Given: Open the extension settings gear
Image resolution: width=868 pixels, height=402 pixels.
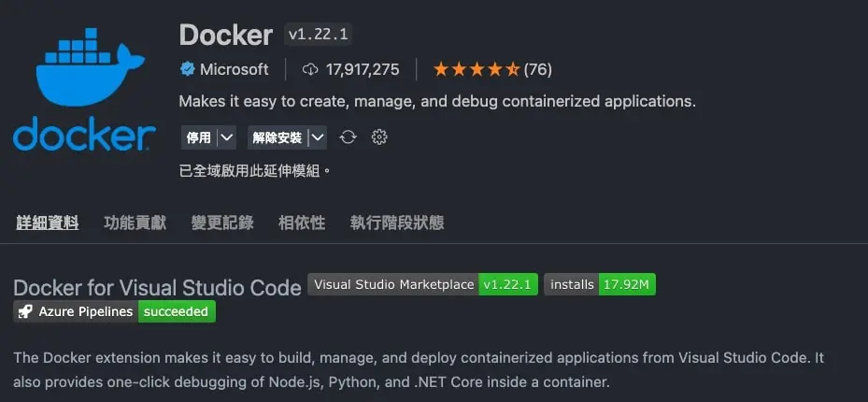Looking at the screenshot, I should tap(379, 137).
